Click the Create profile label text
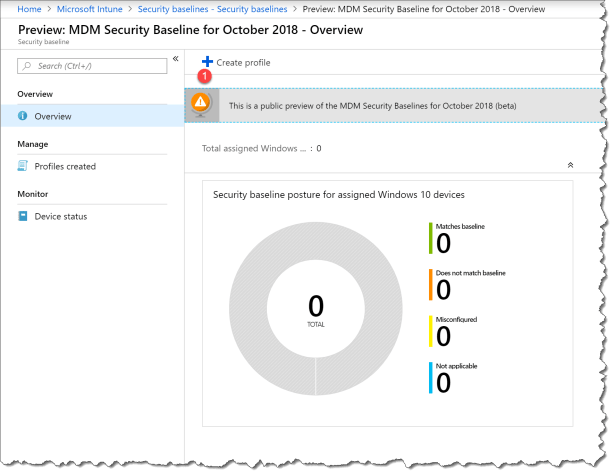 243,63
